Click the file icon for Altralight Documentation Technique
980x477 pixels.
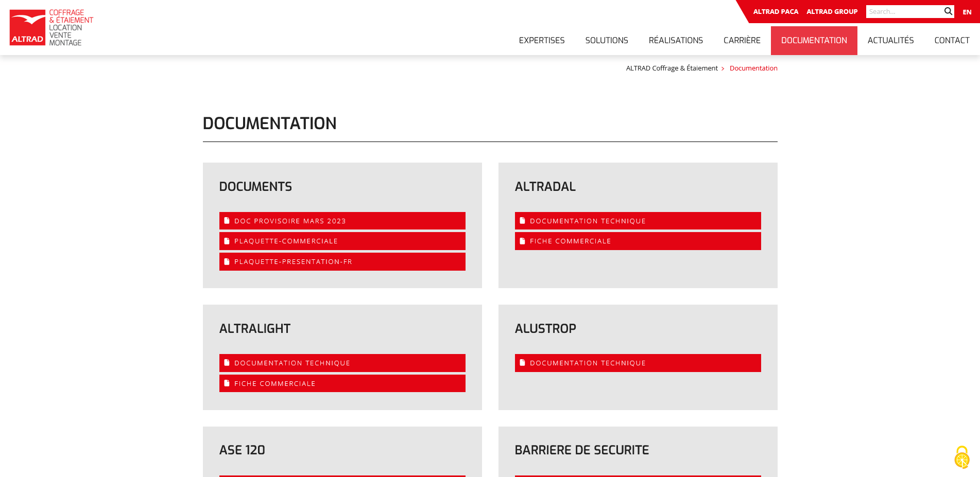click(227, 363)
